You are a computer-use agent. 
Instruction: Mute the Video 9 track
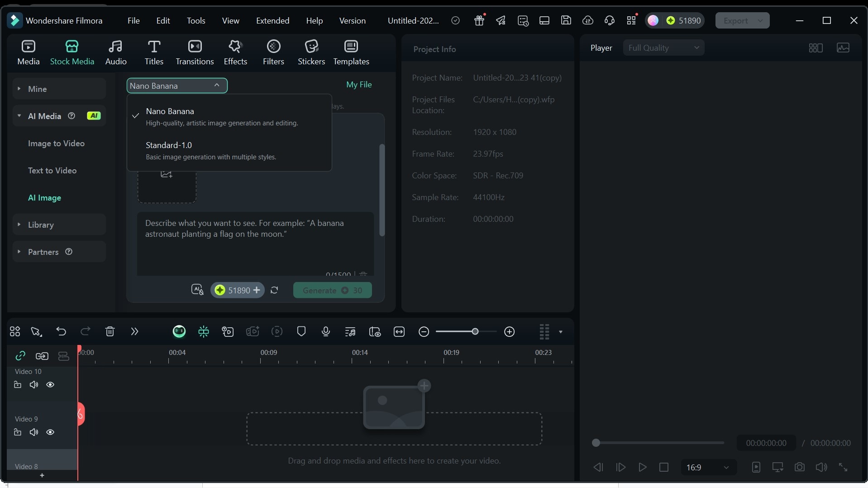tap(34, 432)
